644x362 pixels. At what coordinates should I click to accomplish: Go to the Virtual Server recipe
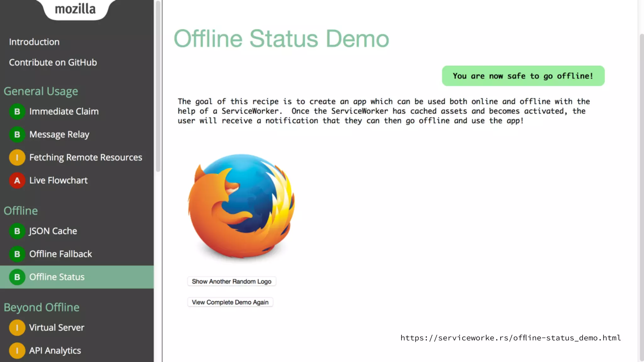pos(57,327)
